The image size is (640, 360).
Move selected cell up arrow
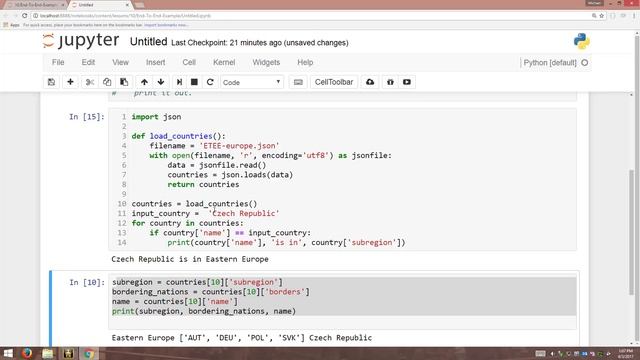pos(144,82)
